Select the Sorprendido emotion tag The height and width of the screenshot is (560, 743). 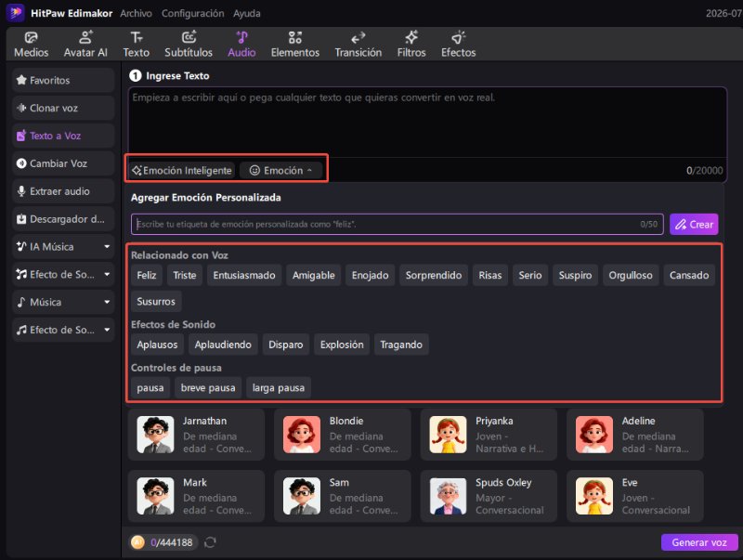pos(434,275)
